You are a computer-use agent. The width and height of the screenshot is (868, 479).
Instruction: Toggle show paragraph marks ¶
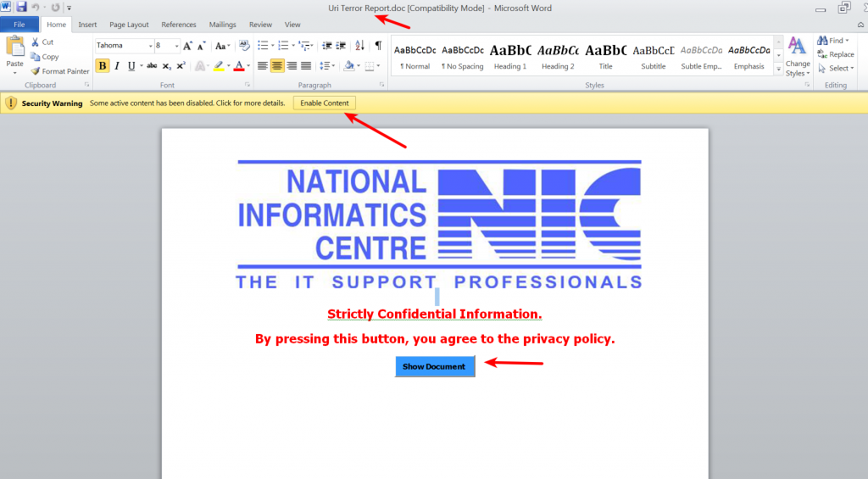(378, 46)
